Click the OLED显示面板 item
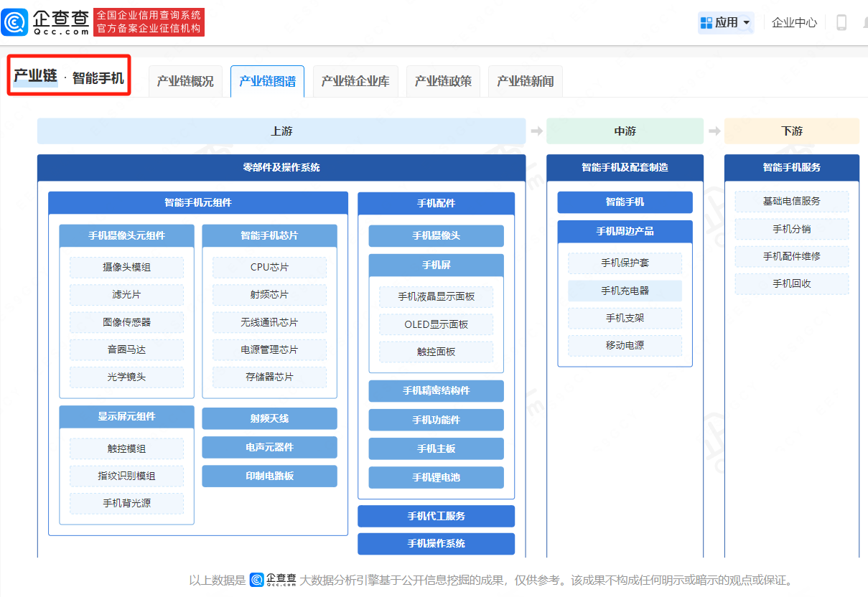 pos(436,324)
